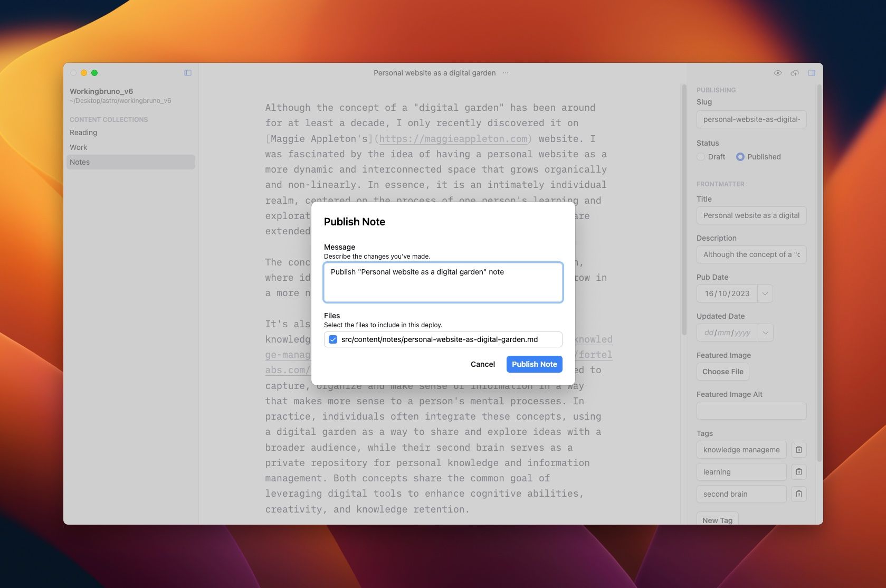Delete the 'second brain' tag with its trash icon

(x=799, y=494)
